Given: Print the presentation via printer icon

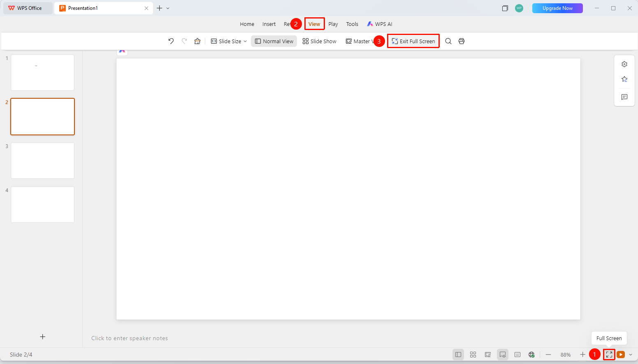Looking at the screenshot, I should click(462, 41).
